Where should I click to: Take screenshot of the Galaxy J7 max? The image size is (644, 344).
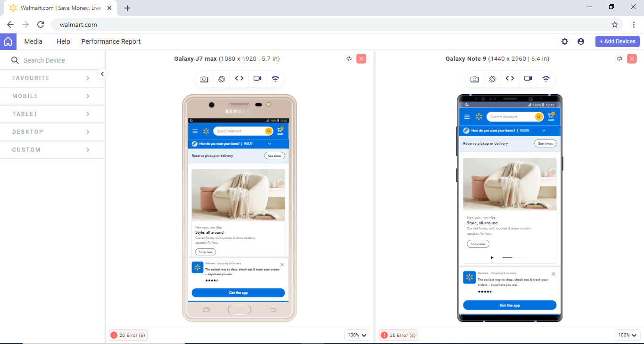point(204,79)
